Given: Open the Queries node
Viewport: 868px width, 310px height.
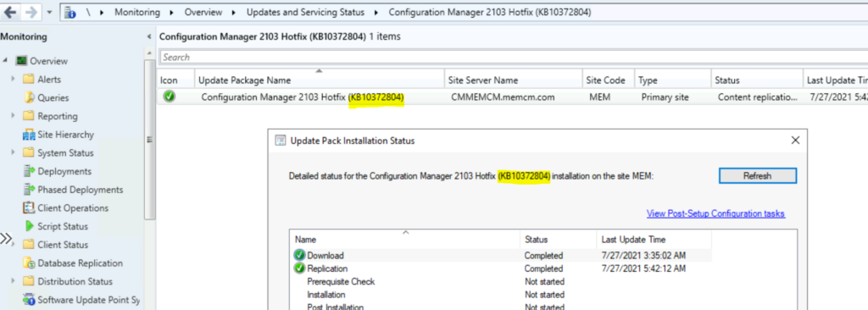Looking at the screenshot, I should coord(53,98).
